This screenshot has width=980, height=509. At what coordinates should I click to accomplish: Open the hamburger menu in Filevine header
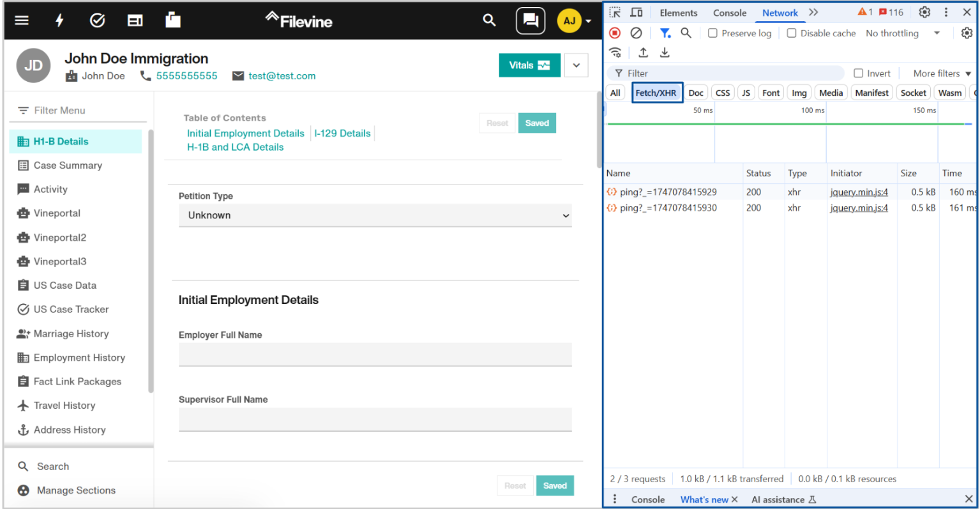[x=22, y=20]
